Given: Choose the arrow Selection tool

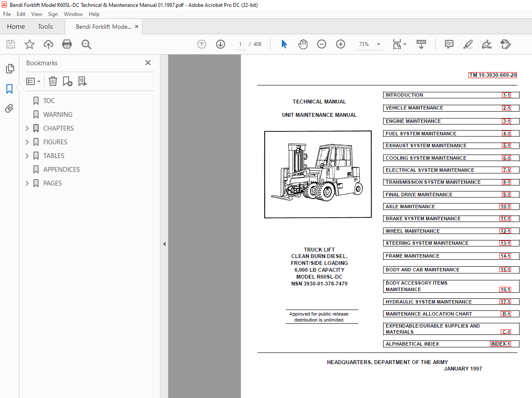Looking at the screenshot, I should coord(284,44).
